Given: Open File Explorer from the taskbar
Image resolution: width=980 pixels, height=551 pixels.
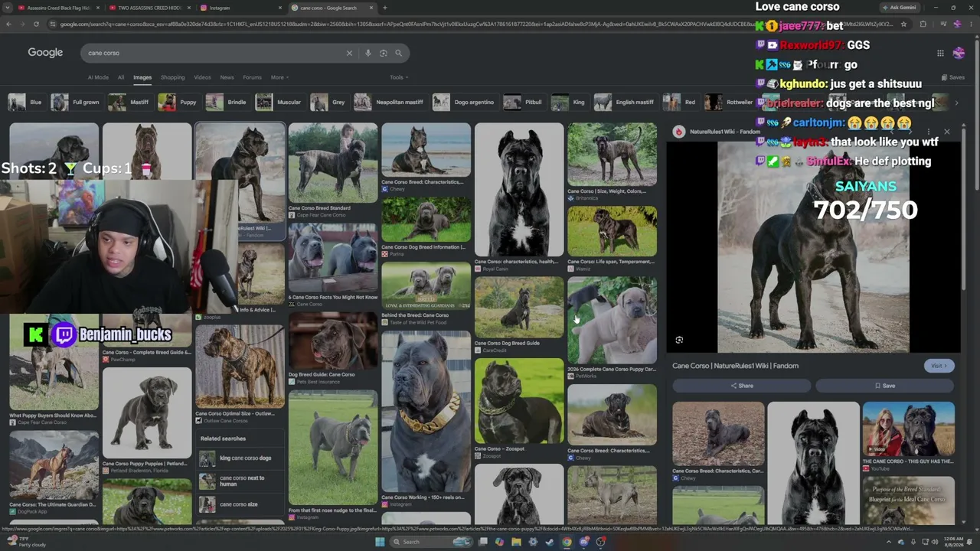Looking at the screenshot, I should (516, 542).
